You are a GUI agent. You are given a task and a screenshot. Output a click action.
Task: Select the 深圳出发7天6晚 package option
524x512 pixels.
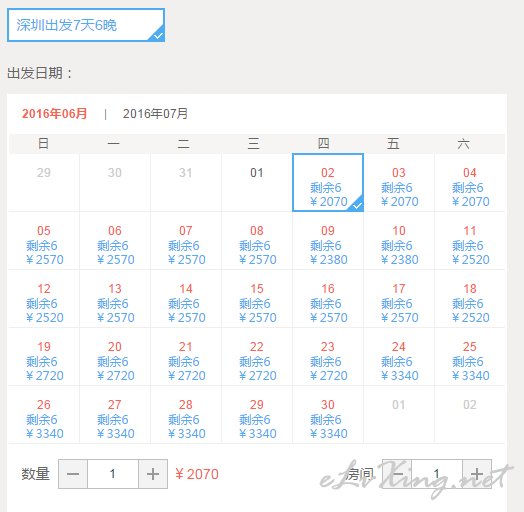86,25
